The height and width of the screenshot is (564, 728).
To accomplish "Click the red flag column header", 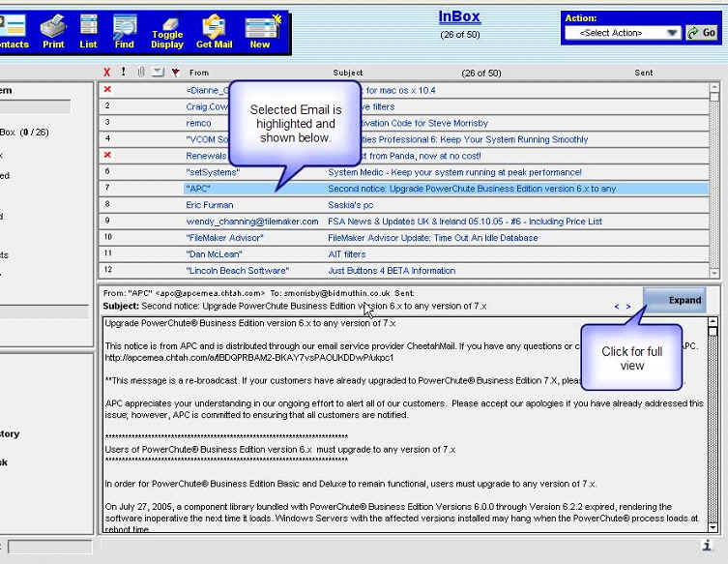I will (176, 72).
